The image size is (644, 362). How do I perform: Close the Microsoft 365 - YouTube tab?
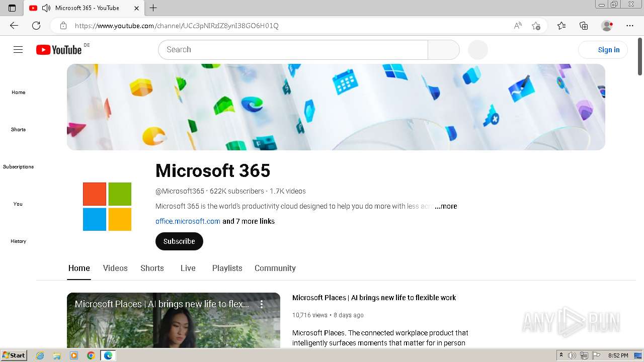point(137,8)
